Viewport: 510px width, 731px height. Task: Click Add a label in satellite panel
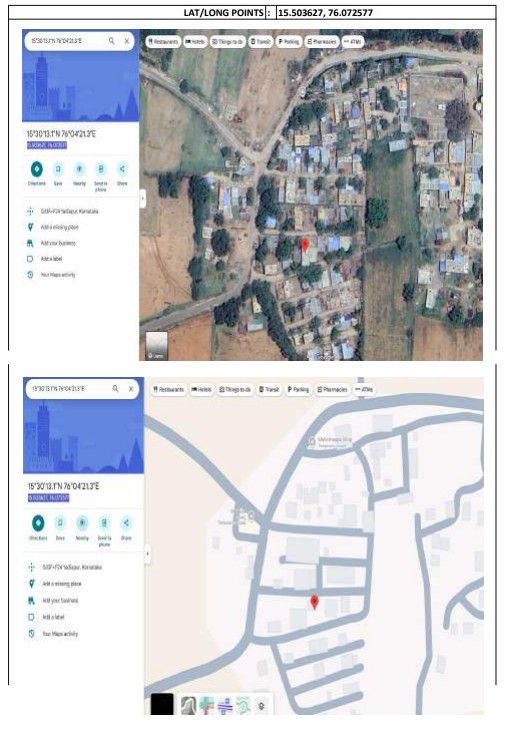[45, 259]
